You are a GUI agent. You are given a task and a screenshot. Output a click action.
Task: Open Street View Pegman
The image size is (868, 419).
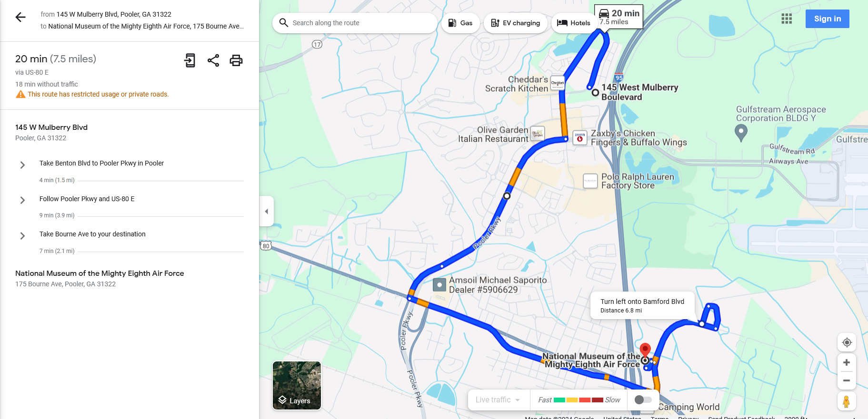(x=846, y=401)
